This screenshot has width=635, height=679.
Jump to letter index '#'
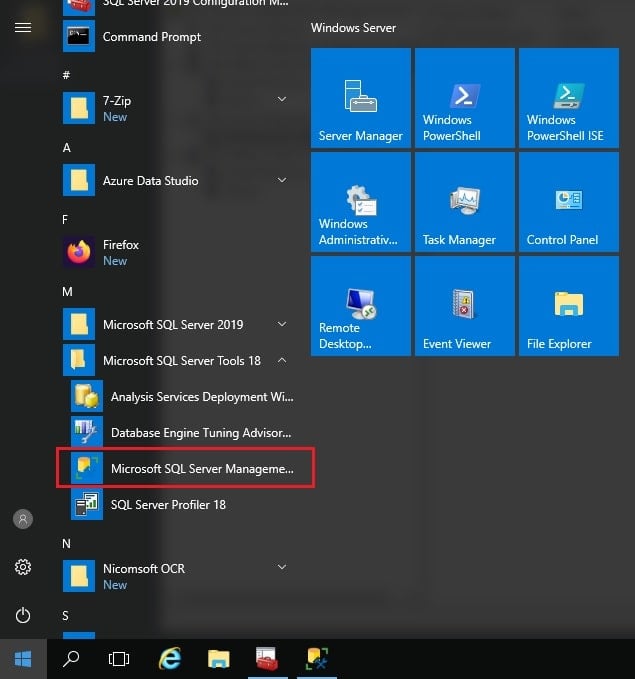pyautogui.click(x=66, y=75)
